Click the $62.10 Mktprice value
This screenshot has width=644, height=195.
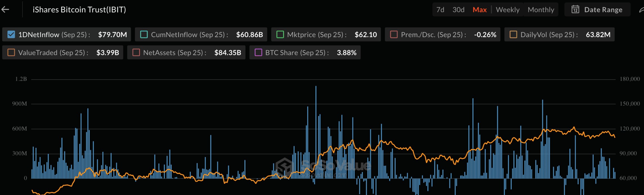coord(366,35)
